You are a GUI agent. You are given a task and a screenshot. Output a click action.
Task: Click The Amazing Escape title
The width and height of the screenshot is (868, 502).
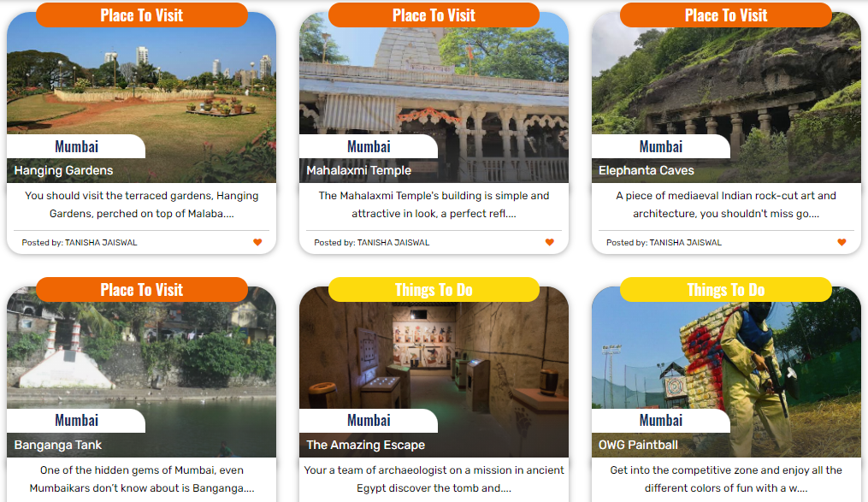[x=366, y=445]
